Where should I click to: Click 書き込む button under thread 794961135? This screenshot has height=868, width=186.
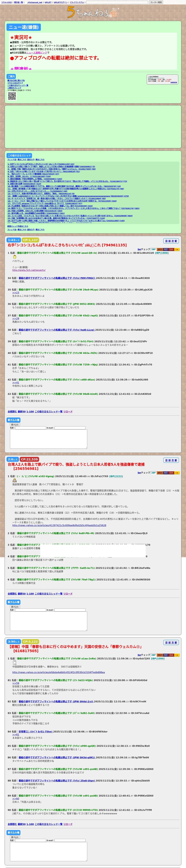click(15, 425)
